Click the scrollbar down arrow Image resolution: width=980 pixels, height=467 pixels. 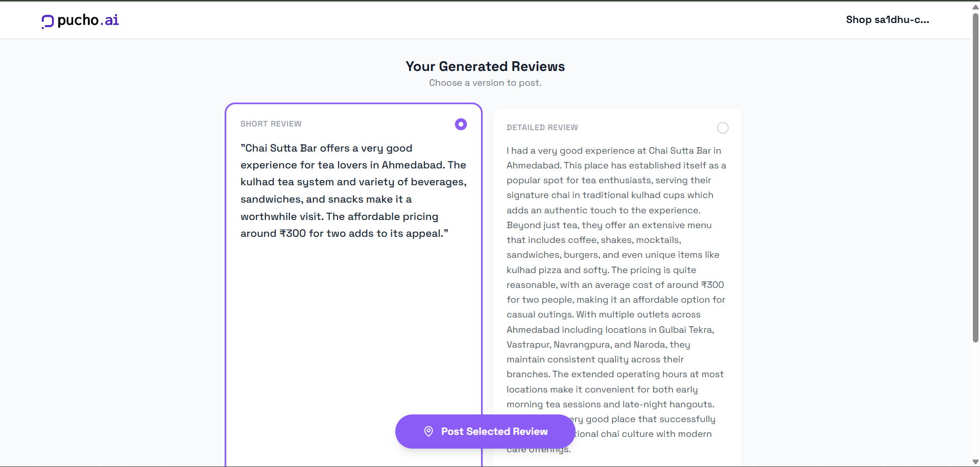[x=975, y=462]
